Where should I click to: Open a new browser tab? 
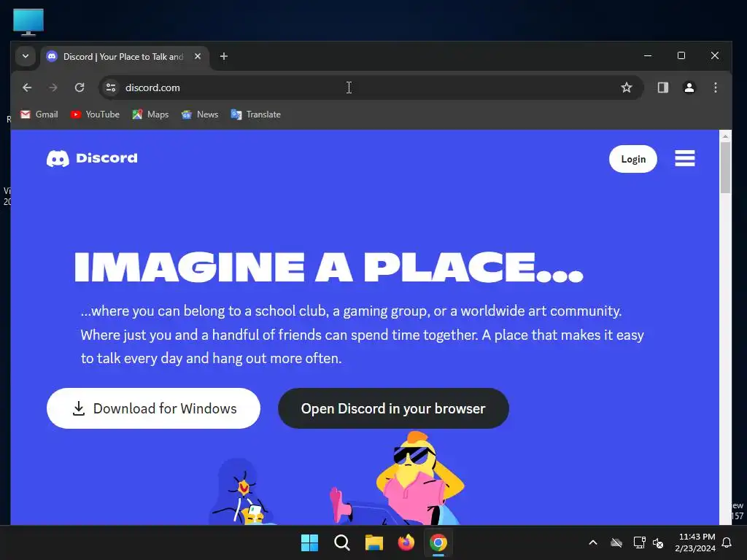223,56
